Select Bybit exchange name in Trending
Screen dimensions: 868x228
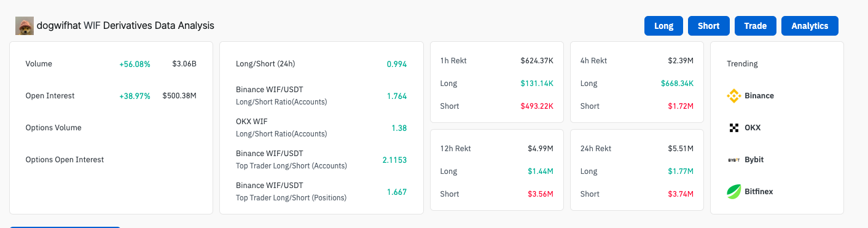tap(754, 160)
